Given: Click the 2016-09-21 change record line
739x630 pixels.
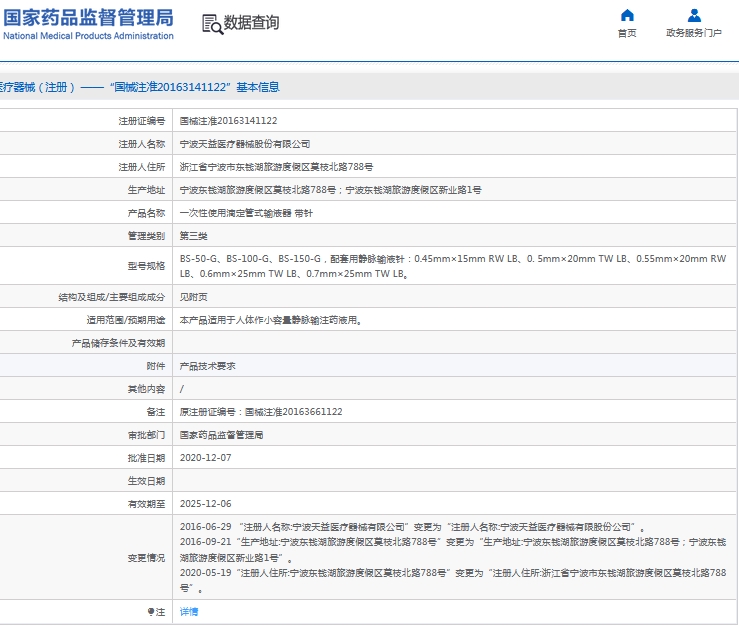Looking at the screenshot, I should 453,550.
